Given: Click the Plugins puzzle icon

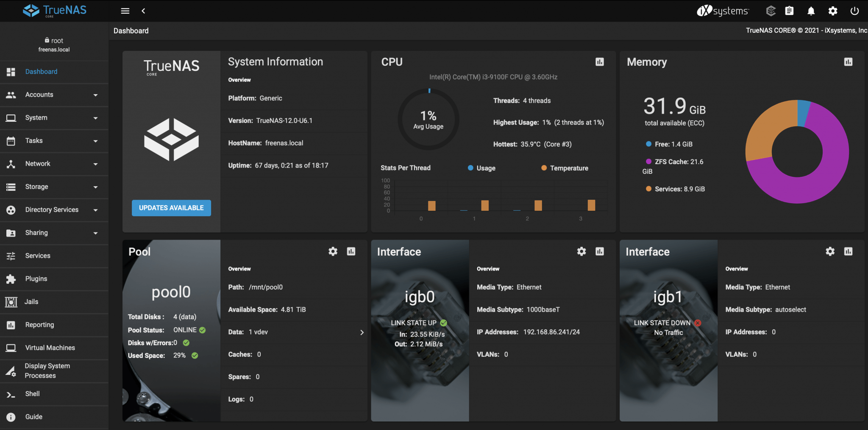Looking at the screenshot, I should (x=11, y=279).
